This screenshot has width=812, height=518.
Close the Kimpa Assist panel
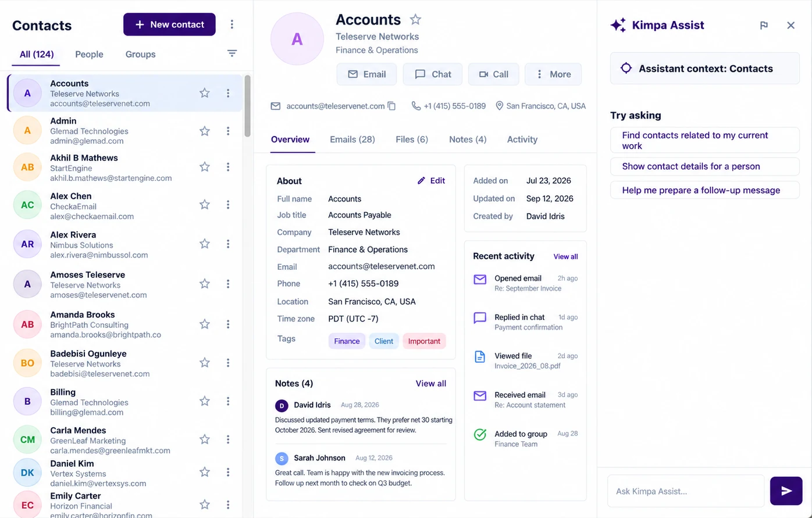click(790, 25)
